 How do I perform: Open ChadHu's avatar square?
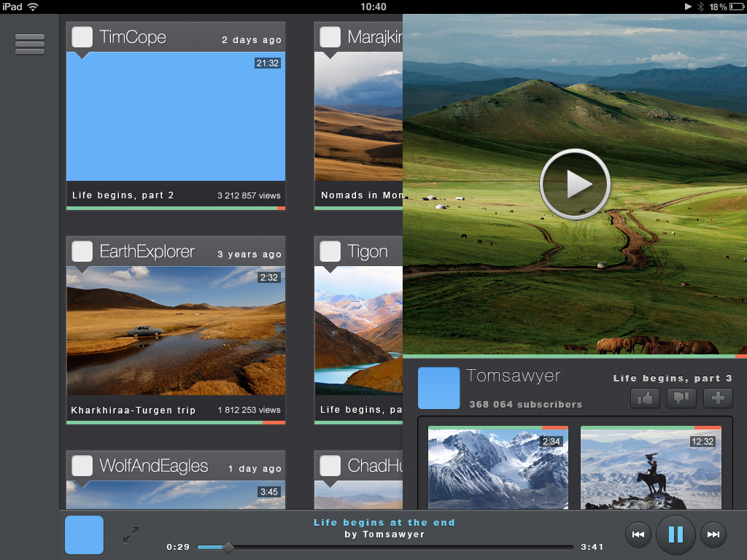[330, 466]
